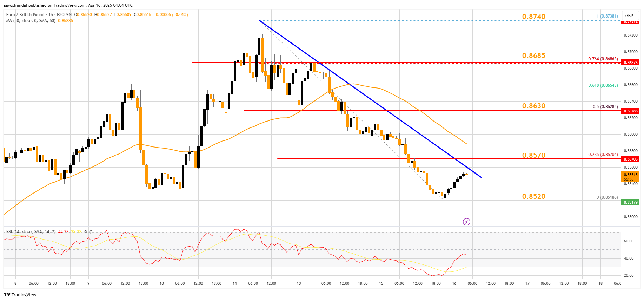
Task: Click the Low value 0.85509 in header
Action: (x=124, y=15)
